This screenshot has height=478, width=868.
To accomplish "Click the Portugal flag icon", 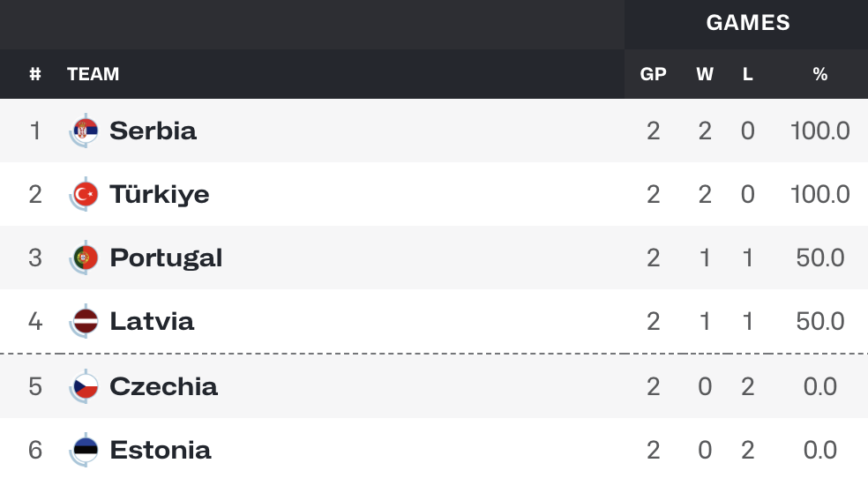I will 84,258.
